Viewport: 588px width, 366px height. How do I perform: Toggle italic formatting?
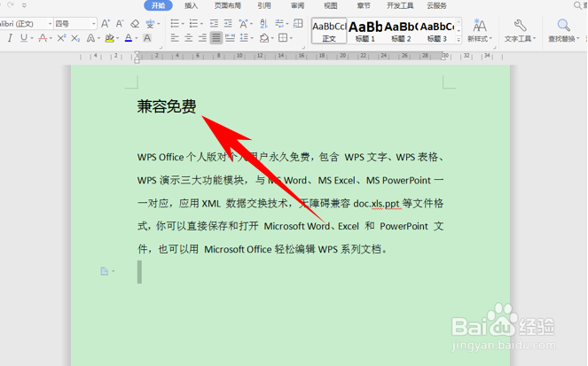click(10, 38)
